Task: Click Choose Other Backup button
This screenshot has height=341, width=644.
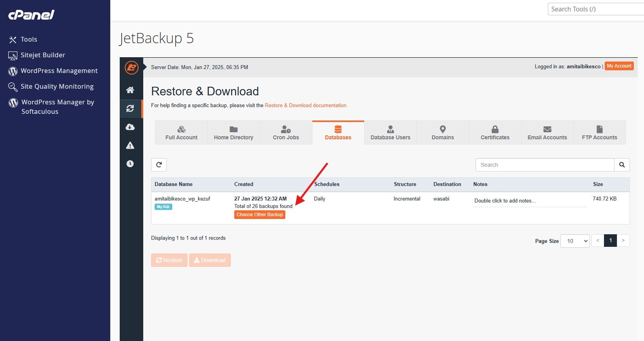Action: coord(260,215)
